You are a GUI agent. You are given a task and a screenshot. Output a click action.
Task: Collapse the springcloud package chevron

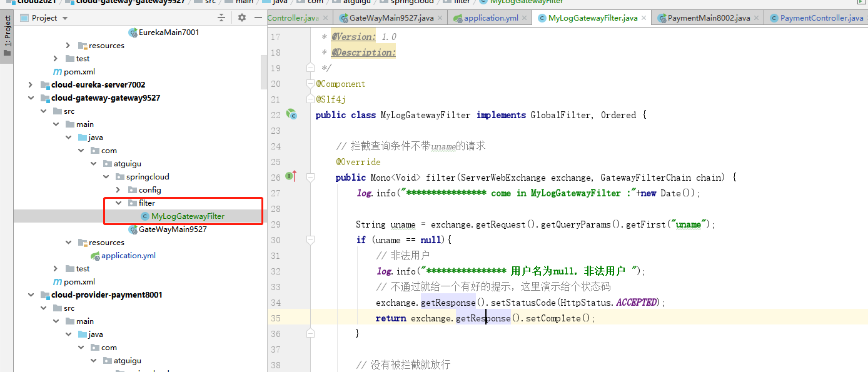click(x=105, y=177)
